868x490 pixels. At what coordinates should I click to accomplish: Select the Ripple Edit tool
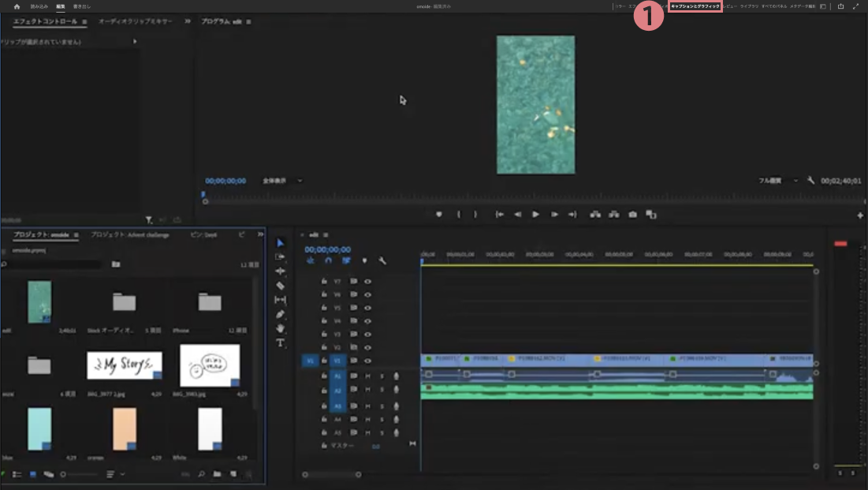pyautogui.click(x=280, y=271)
